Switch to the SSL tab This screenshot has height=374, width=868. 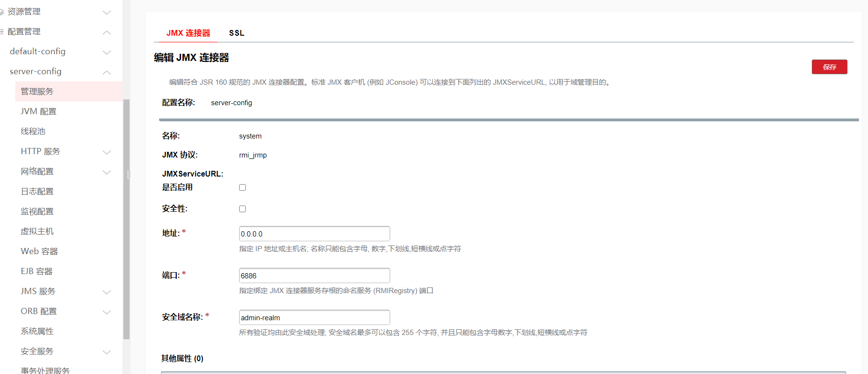pos(236,33)
